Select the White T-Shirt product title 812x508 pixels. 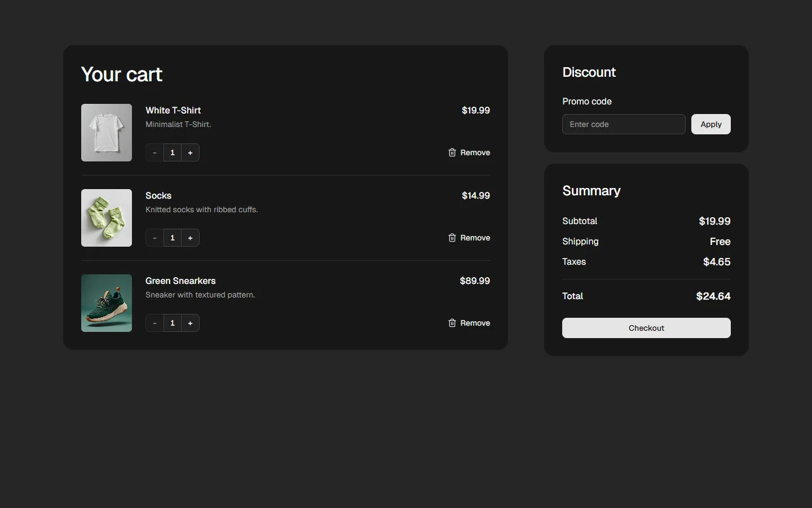coord(173,110)
